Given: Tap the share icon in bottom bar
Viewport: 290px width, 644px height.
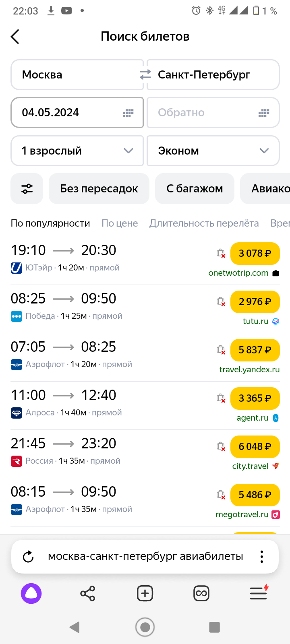Looking at the screenshot, I should 88,593.
